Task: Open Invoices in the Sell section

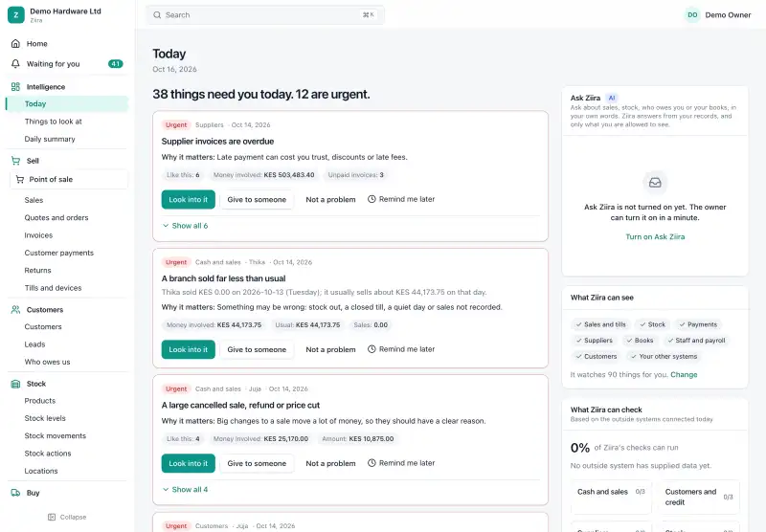Action: coord(38,235)
